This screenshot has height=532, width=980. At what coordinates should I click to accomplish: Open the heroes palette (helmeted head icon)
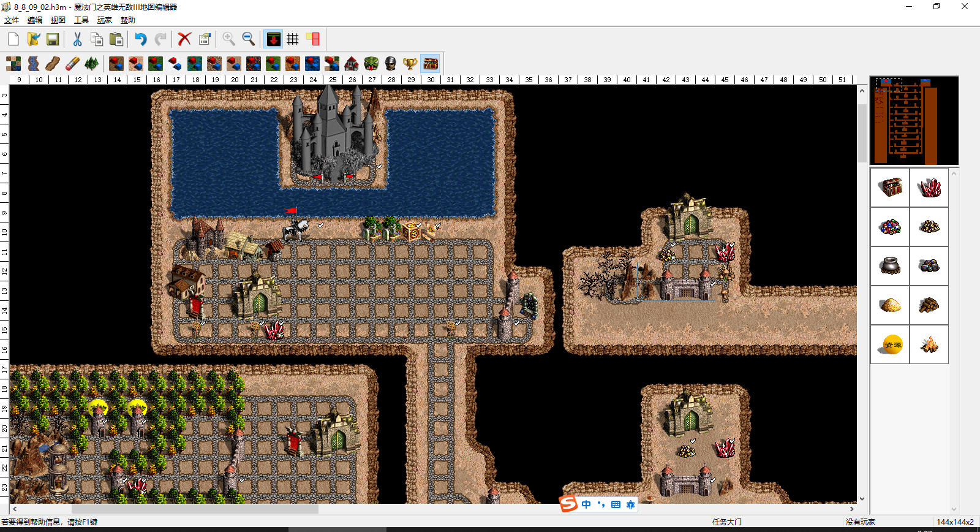tap(391, 63)
